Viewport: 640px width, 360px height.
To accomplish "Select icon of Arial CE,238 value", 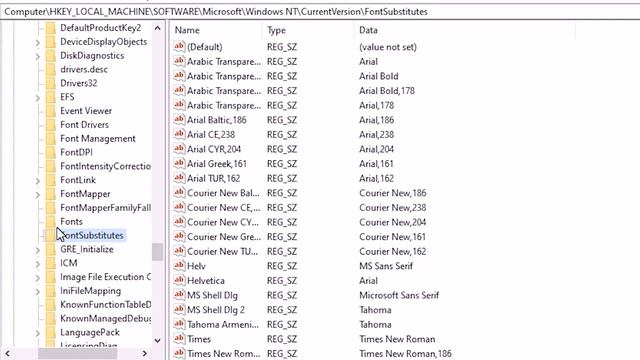I will (179, 134).
